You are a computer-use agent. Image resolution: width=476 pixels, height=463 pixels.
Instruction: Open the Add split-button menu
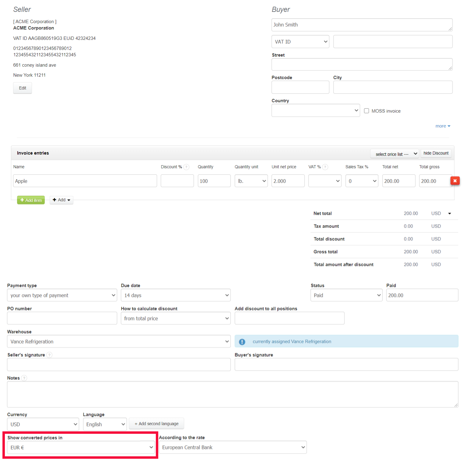coord(61,200)
